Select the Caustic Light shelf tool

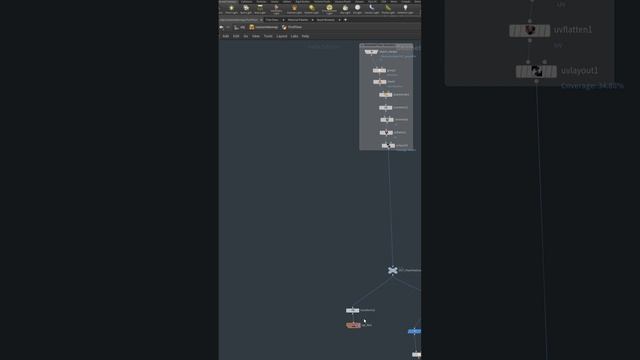point(372,9)
